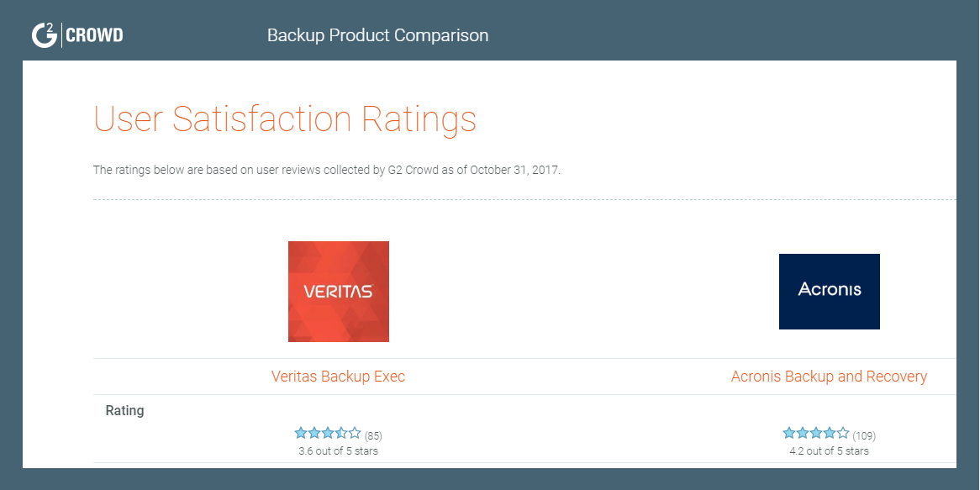Click the Rating row label

click(x=125, y=411)
